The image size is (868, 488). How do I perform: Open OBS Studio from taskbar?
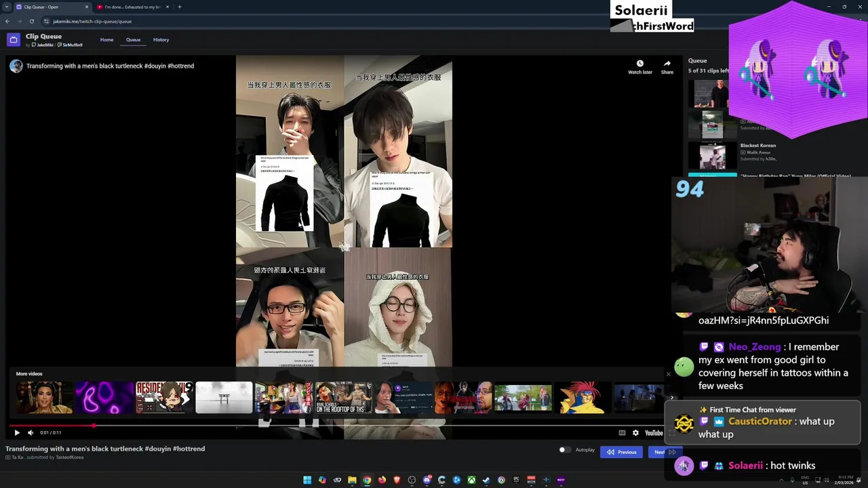412,480
